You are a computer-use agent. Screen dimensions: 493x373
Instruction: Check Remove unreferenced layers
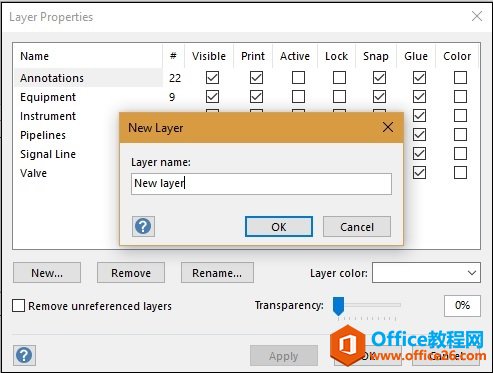click(x=18, y=305)
